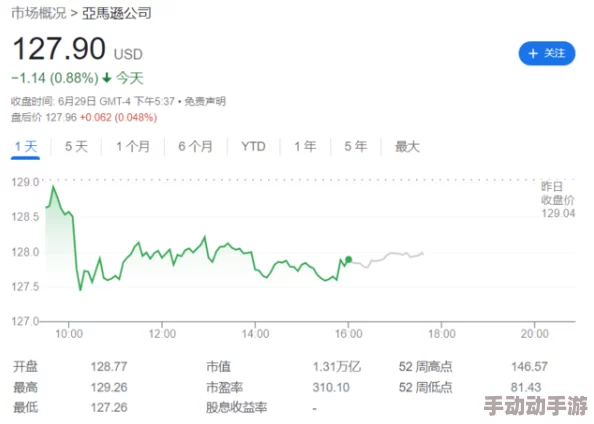594x424 pixels.
Task: Open the 免责声明 disclaimer link
Action: click(205, 101)
